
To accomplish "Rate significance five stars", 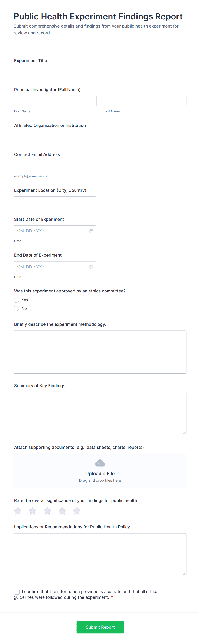I will (77, 511).
